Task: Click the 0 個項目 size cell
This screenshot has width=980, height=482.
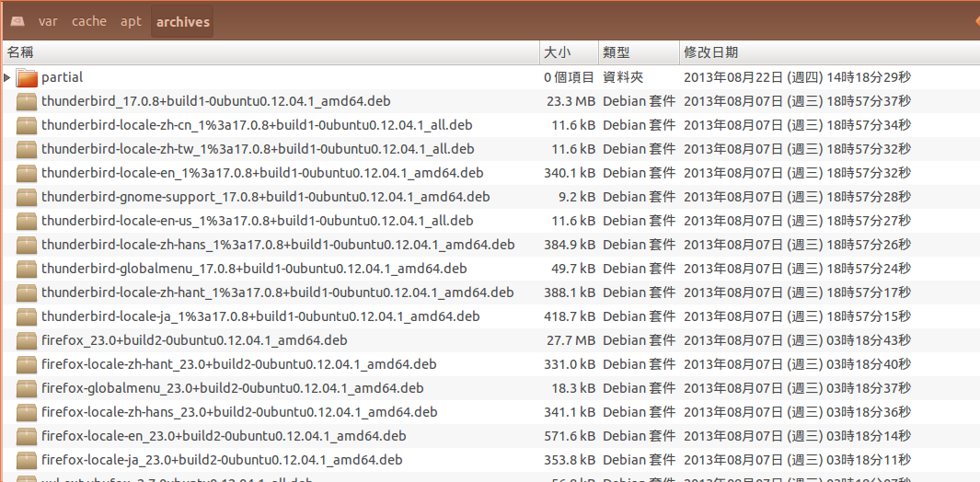Action: [x=569, y=78]
